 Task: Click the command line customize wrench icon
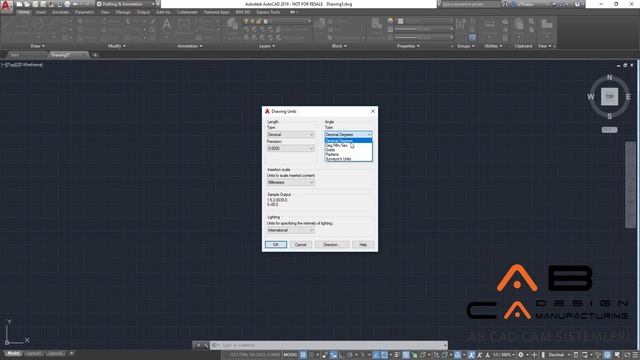pos(207,345)
